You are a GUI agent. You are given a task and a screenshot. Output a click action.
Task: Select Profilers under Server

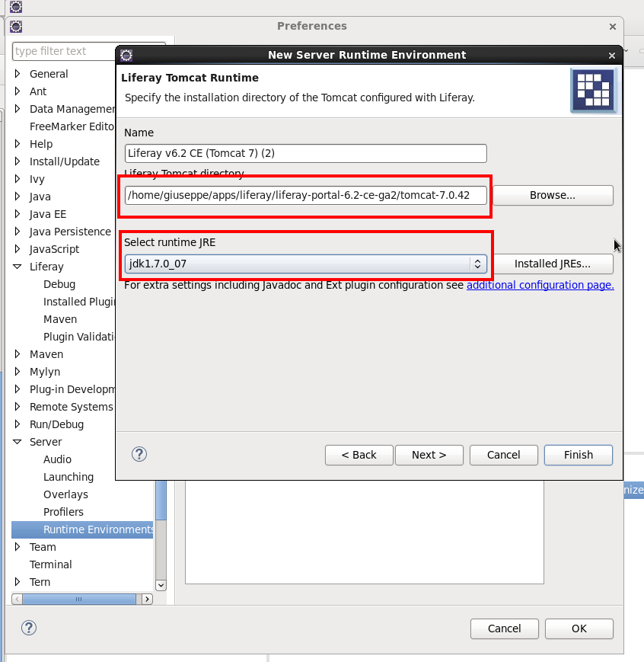[63, 512]
